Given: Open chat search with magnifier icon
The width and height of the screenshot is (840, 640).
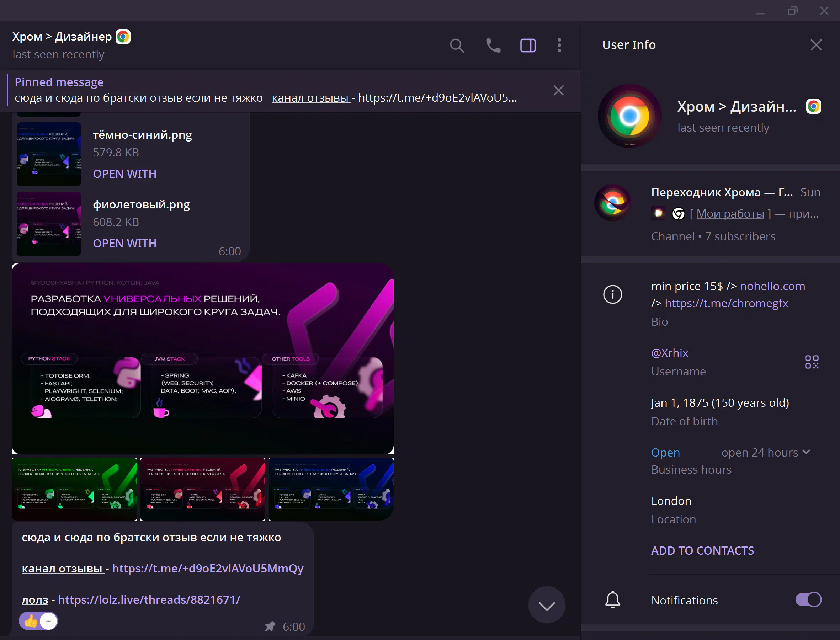Looking at the screenshot, I should pyautogui.click(x=457, y=46).
